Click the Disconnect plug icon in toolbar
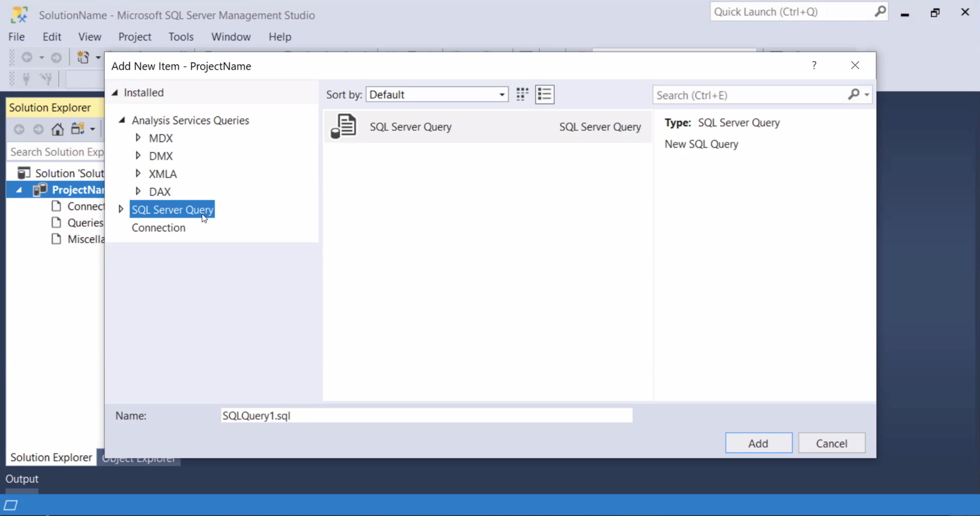 pyautogui.click(x=46, y=79)
